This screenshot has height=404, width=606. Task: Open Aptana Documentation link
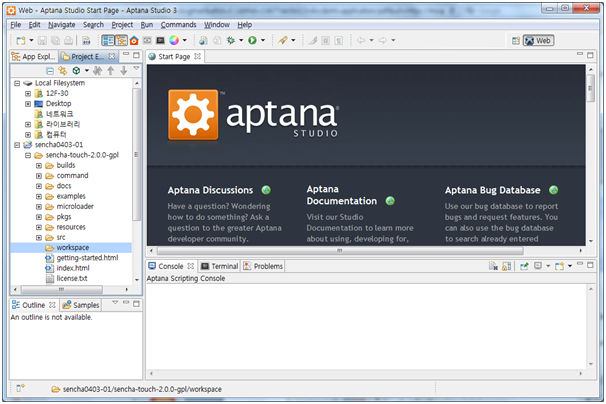[x=342, y=195]
